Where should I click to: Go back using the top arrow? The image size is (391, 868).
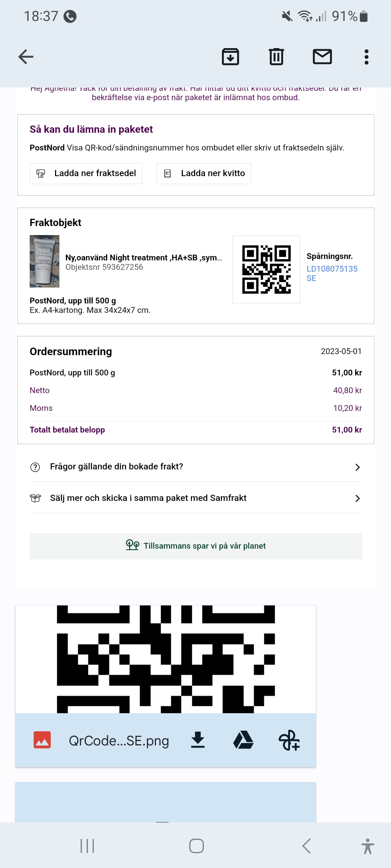point(26,57)
